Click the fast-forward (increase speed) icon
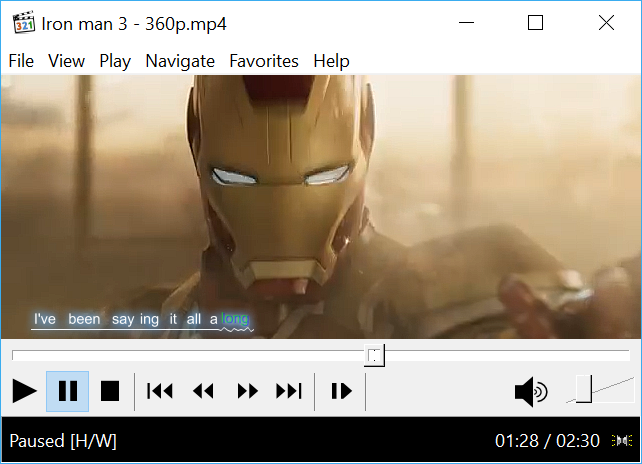642x464 pixels. click(247, 391)
